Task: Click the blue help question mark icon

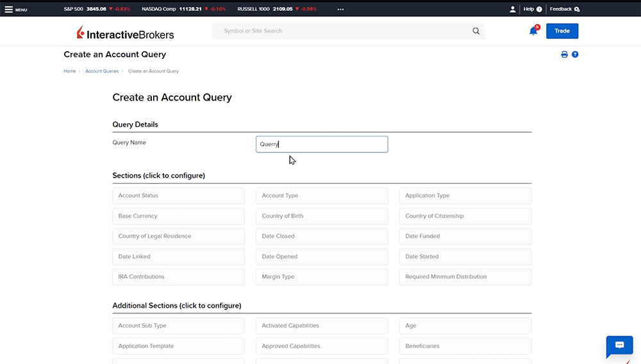Action: (x=575, y=54)
